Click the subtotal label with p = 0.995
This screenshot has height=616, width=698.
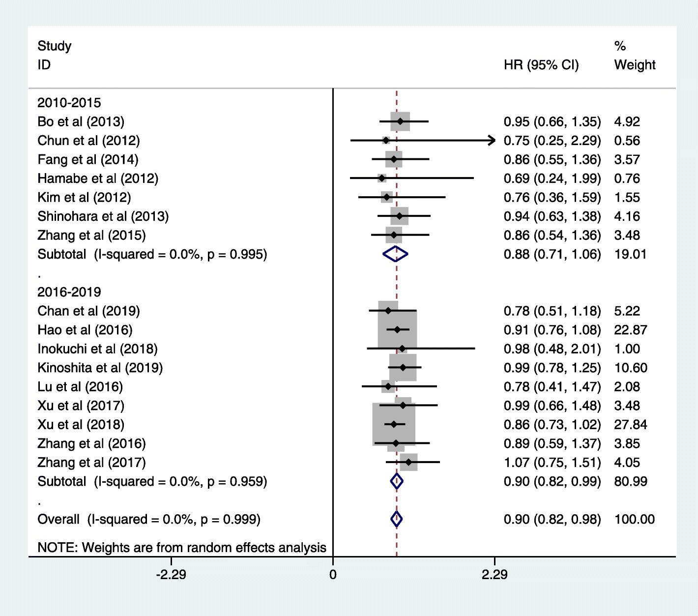coord(152,255)
